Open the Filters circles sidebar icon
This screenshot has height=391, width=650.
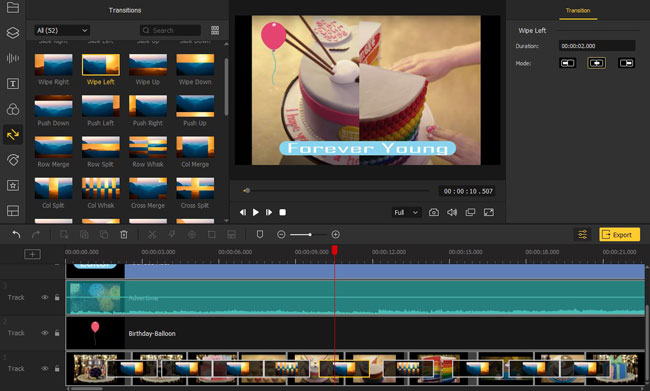pyautogui.click(x=13, y=109)
